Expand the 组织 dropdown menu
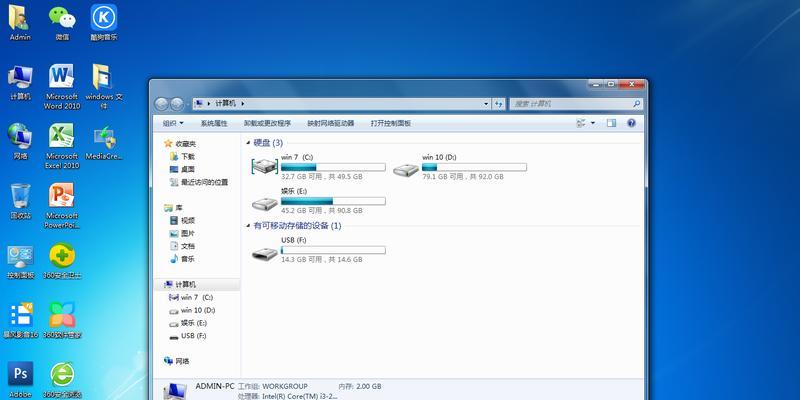 (x=170, y=123)
